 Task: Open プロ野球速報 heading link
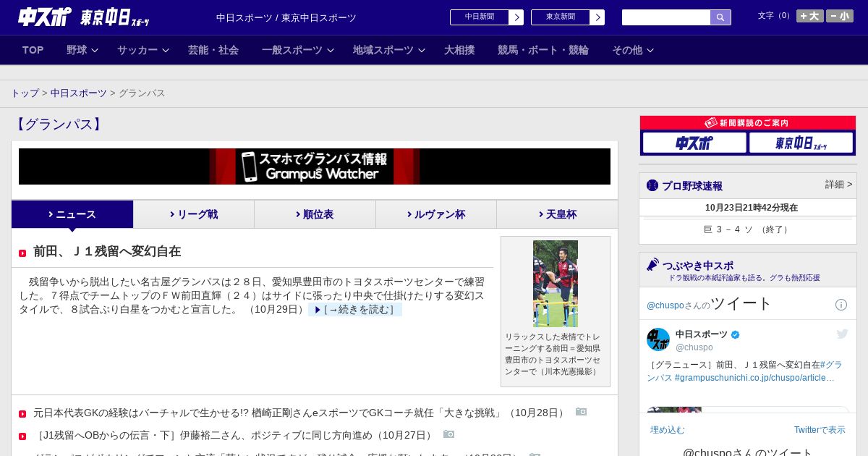click(x=692, y=186)
